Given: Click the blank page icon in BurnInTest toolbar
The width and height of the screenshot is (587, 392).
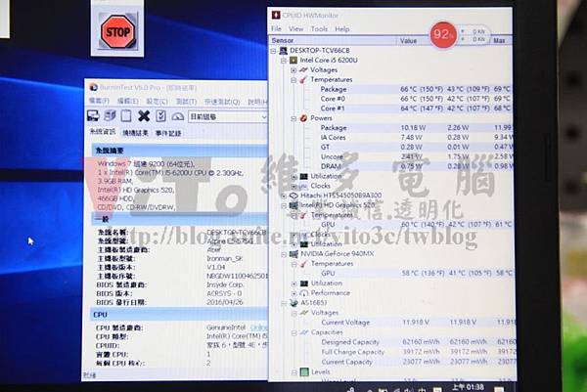Looking at the screenshot, I should point(126,116).
